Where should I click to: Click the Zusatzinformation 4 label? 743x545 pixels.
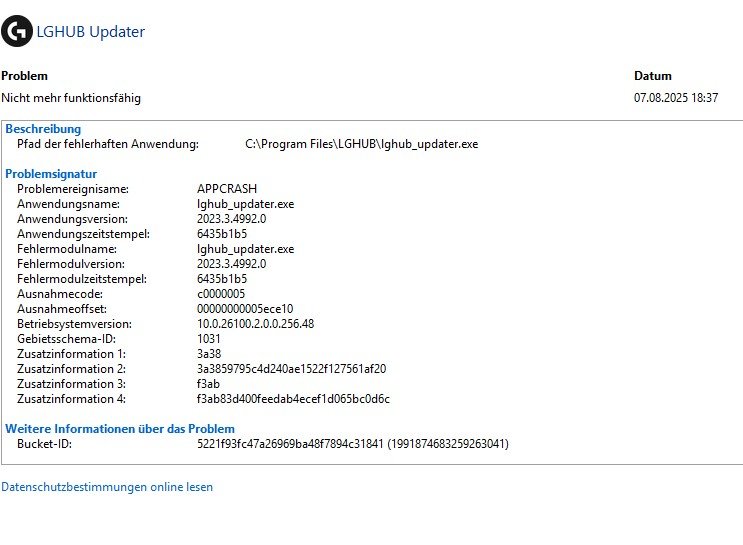tap(72, 399)
